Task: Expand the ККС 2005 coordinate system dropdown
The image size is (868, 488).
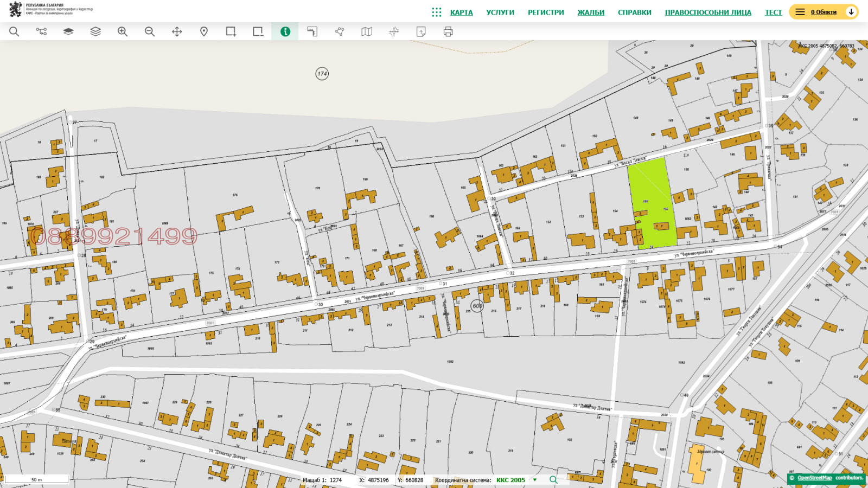Action: [x=534, y=480]
